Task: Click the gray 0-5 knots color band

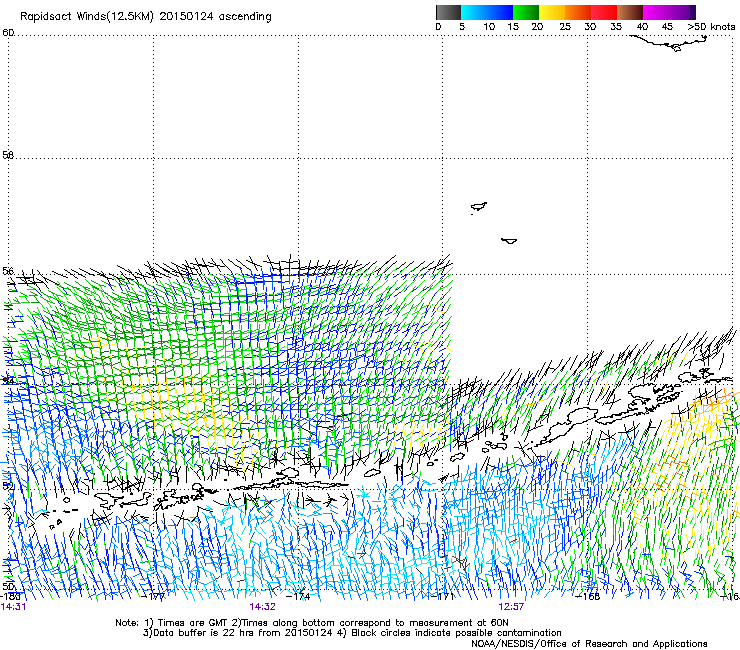Action: (x=448, y=12)
